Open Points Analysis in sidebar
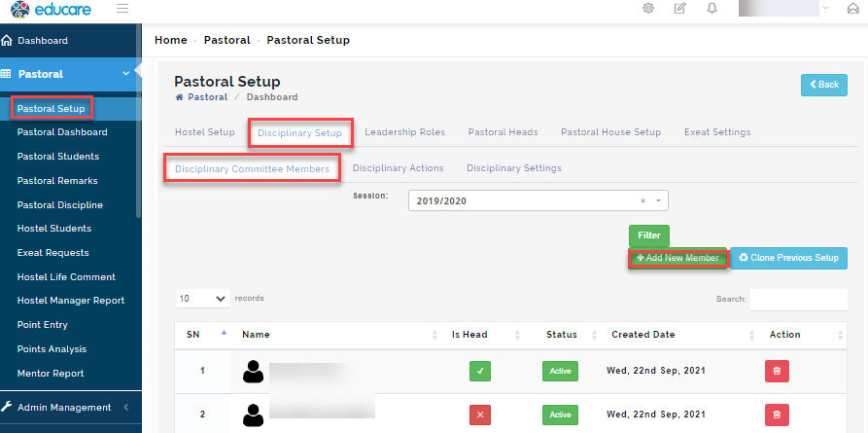Screen dimensions: 868x433 point(52,349)
